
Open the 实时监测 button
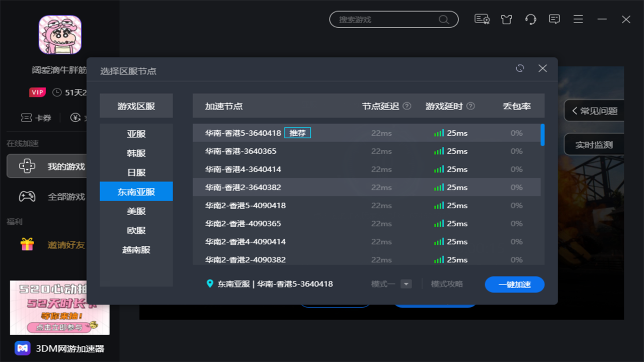594,145
